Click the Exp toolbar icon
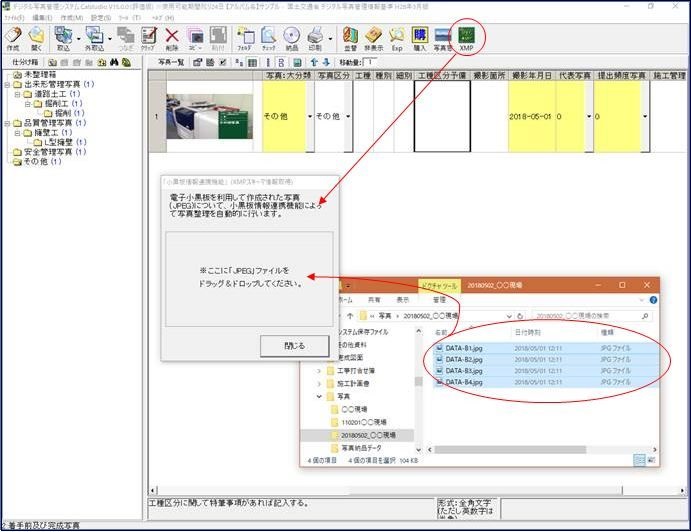This screenshot has width=691, height=532. point(396,39)
